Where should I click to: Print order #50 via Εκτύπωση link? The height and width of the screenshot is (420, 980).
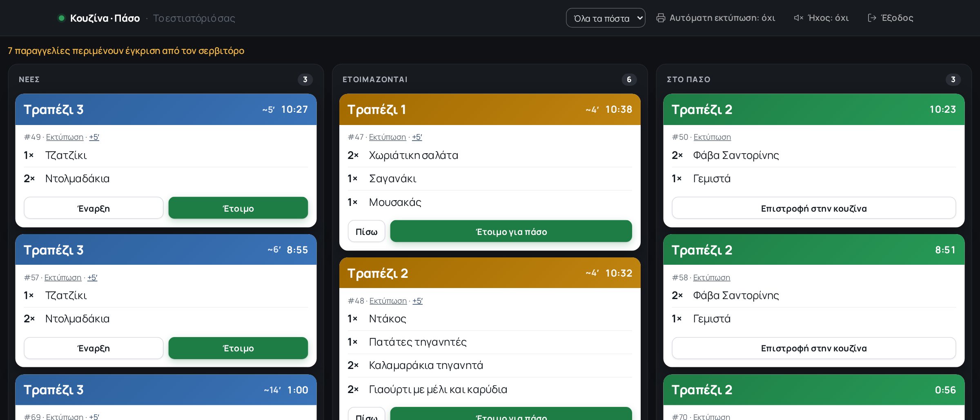click(712, 137)
